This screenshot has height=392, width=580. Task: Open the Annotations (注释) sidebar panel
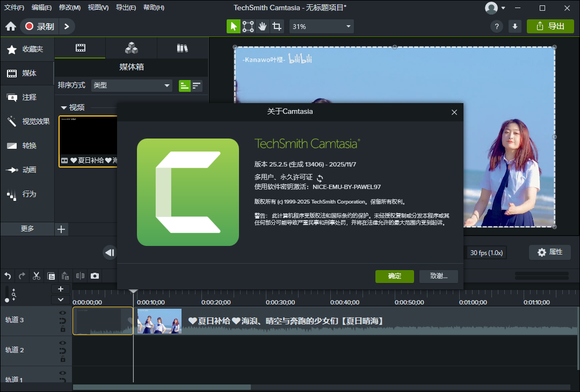point(27,97)
